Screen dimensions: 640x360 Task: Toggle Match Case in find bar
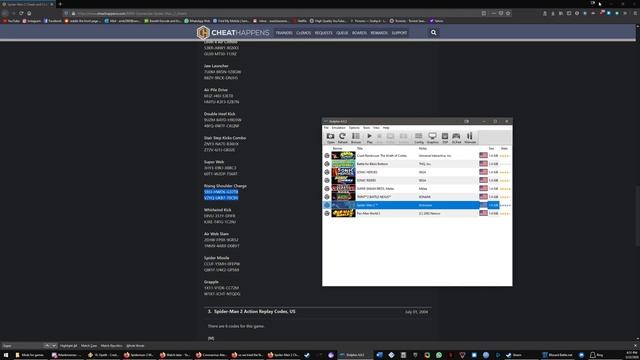point(89,346)
